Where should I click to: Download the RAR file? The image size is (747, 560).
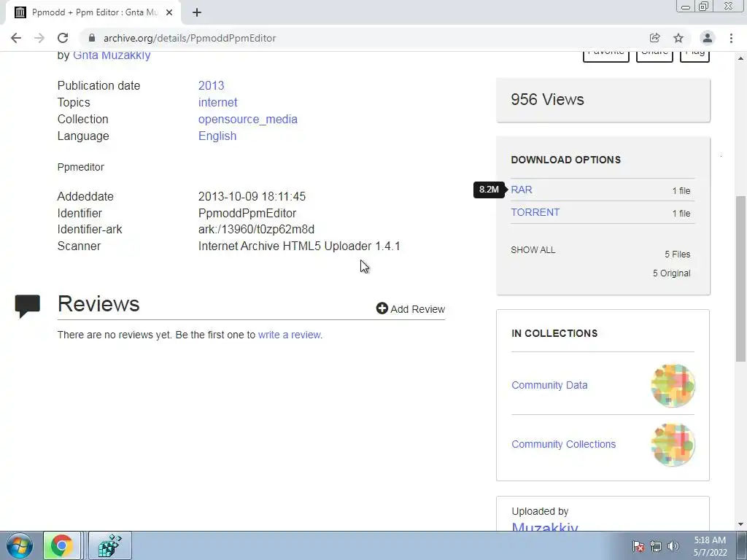click(x=521, y=190)
